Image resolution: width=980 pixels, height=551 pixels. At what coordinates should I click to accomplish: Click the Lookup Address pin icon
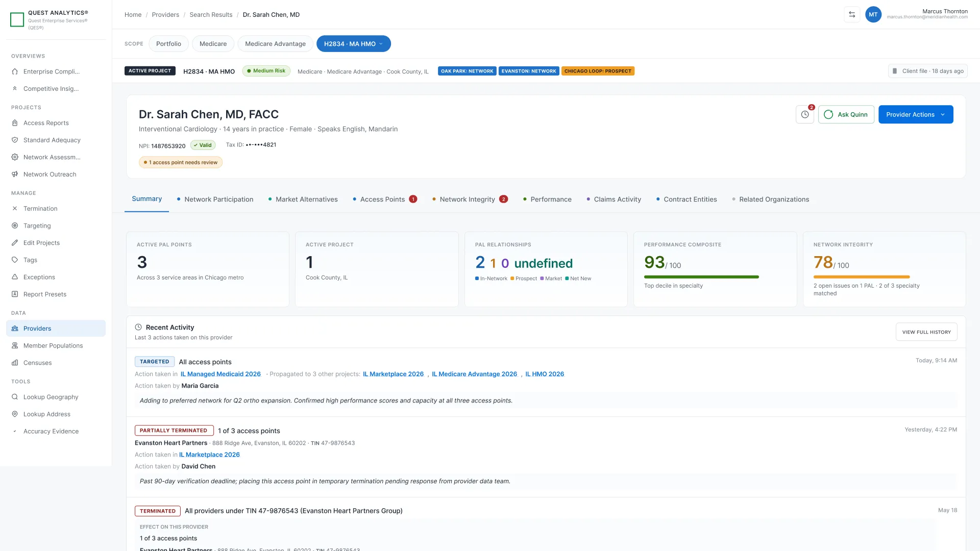(15, 414)
